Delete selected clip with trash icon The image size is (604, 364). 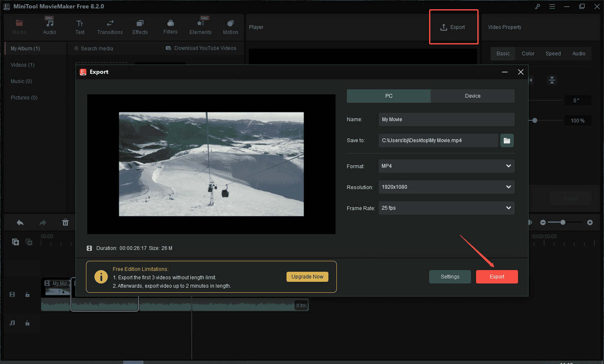click(x=65, y=223)
